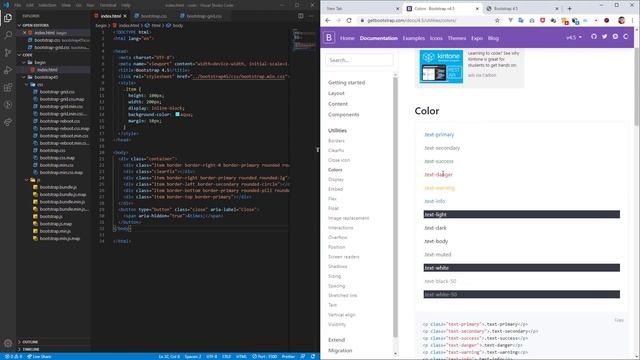The image size is (640, 360).
Task: Open the Terminal menu in VS Code
Action: (108, 5)
